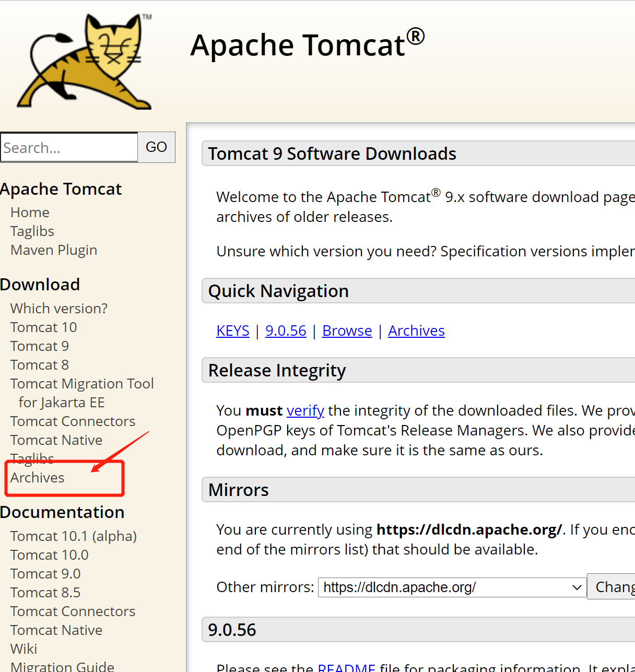Image resolution: width=635 pixels, height=672 pixels.
Task: Open Tomcat 9.0 documentation
Action: [x=45, y=574]
